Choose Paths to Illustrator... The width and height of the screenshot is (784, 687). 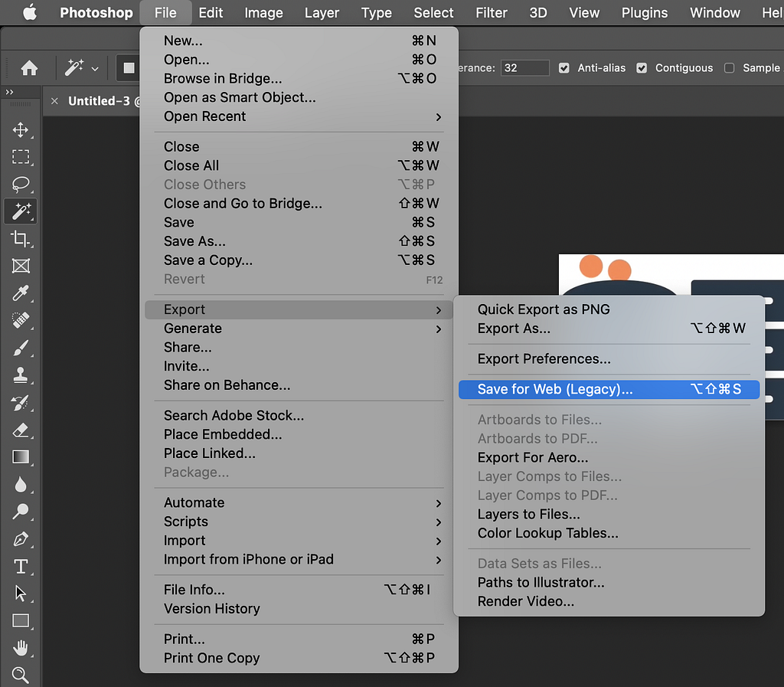609,583
